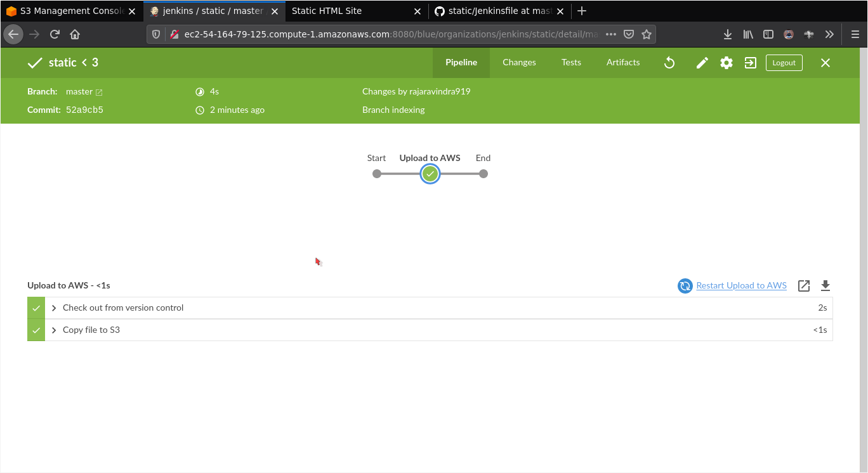This screenshot has height=473, width=868.
Task: Open tracking protection shield icon
Action: (x=156, y=34)
